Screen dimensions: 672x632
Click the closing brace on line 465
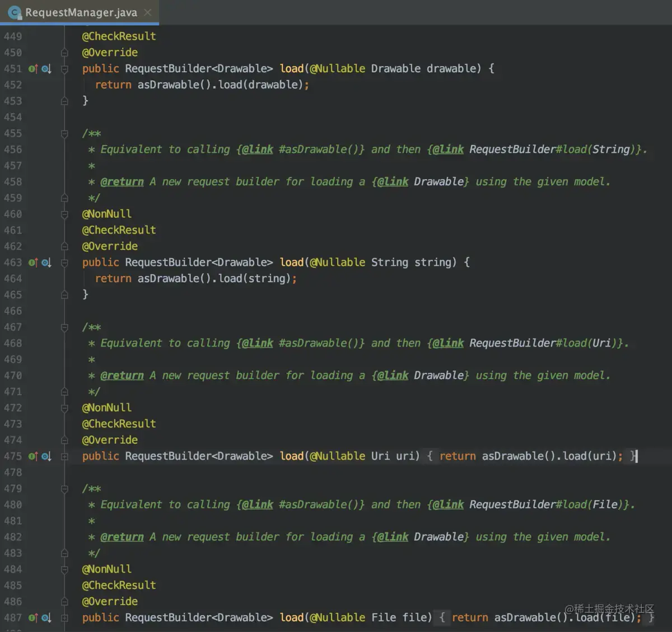click(x=85, y=294)
